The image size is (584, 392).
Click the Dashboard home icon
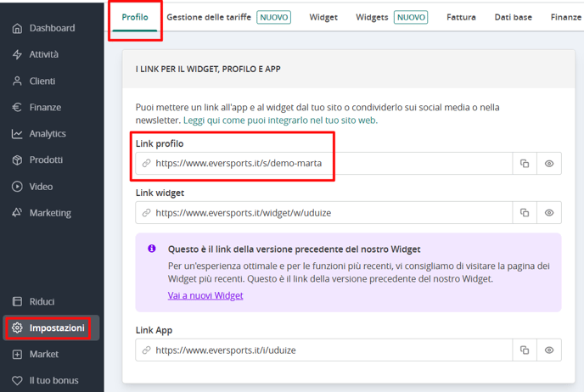(x=17, y=28)
